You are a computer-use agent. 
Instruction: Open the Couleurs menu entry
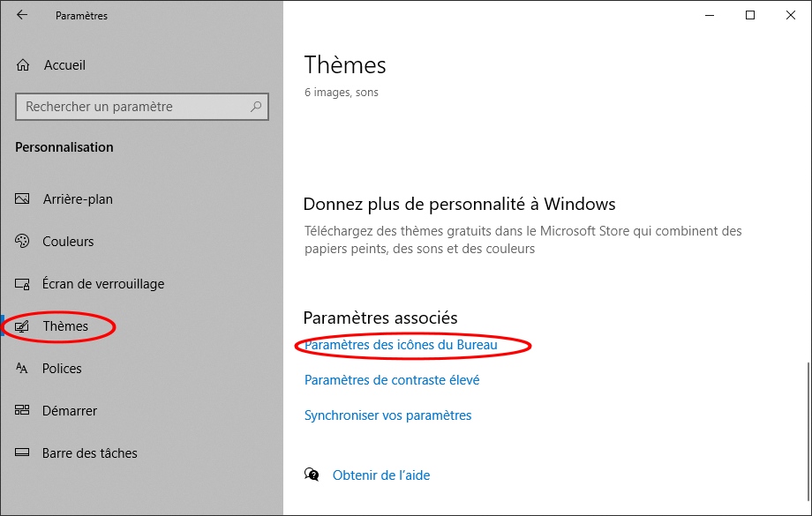click(x=68, y=241)
